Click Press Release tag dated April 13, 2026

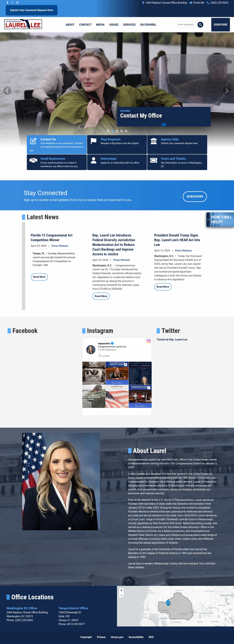183,250
